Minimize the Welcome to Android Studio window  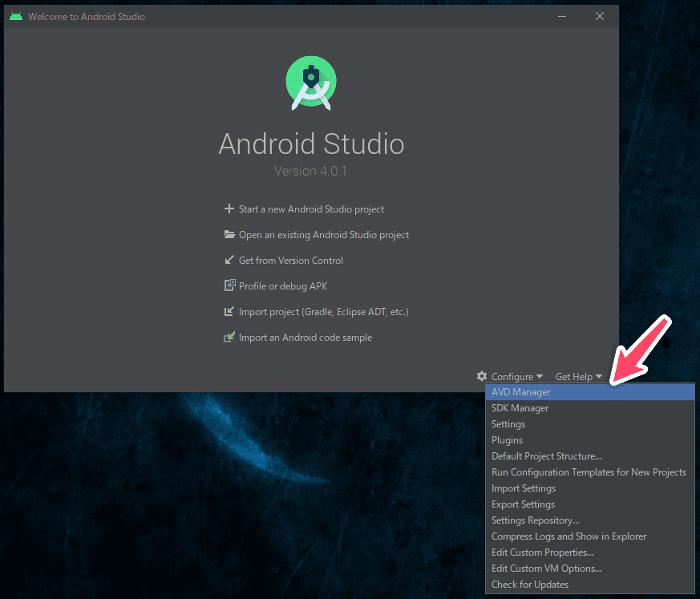(562, 17)
